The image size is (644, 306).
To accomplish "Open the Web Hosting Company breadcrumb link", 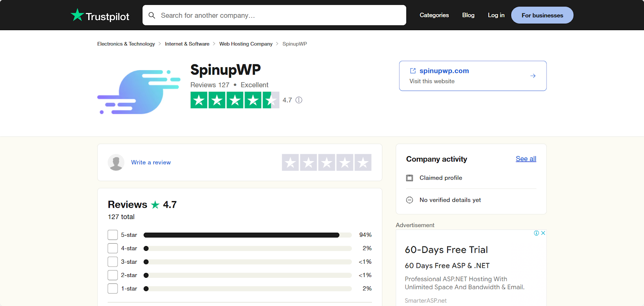I will pyautogui.click(x=246, y=43).
